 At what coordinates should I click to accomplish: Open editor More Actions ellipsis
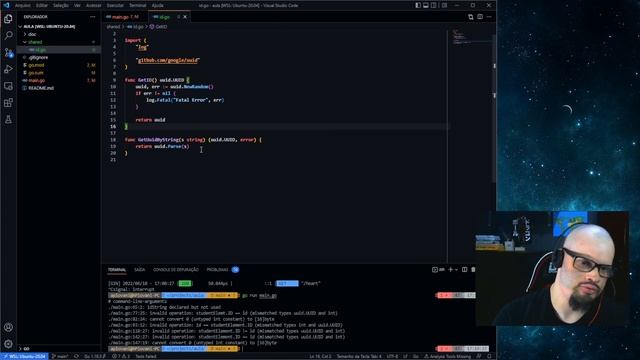point(489,17)
